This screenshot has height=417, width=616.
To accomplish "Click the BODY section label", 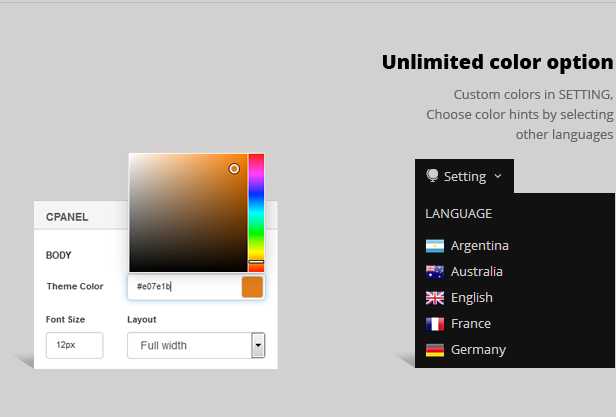I will point(59,255).
